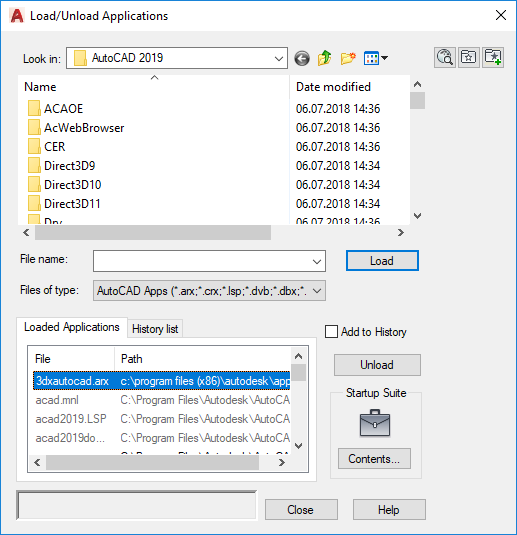This screenshot has height=535, width=517.
Task: Click the Add to Favorites icon
Action: (x=493, y=57)
